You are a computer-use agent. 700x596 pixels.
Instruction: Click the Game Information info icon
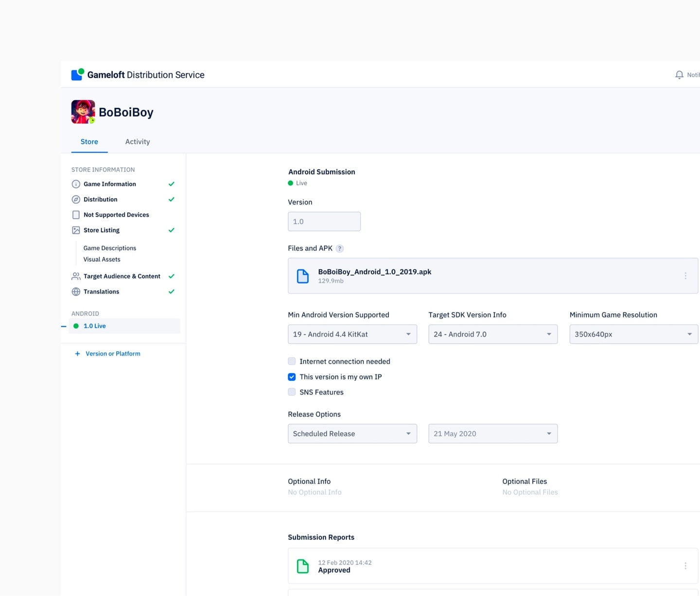76,184
